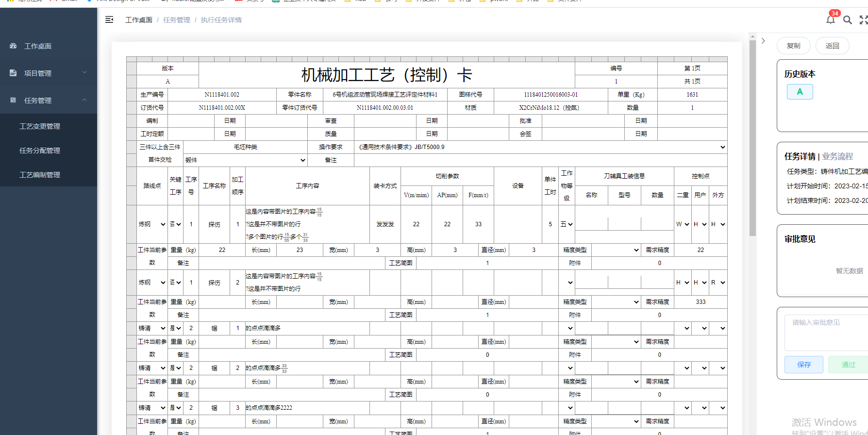The image size is (868, 435).
Task: Open 铸清 dropdown in the 的点点滴滴多2222 row
Action: 152,408
